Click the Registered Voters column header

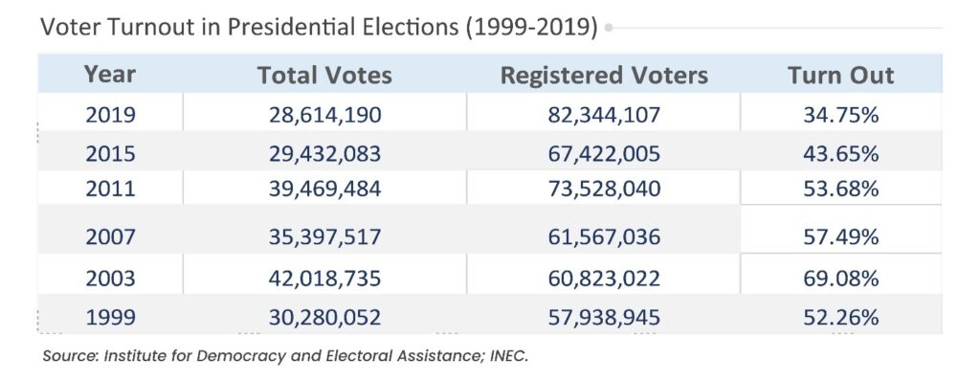point(604,75)
